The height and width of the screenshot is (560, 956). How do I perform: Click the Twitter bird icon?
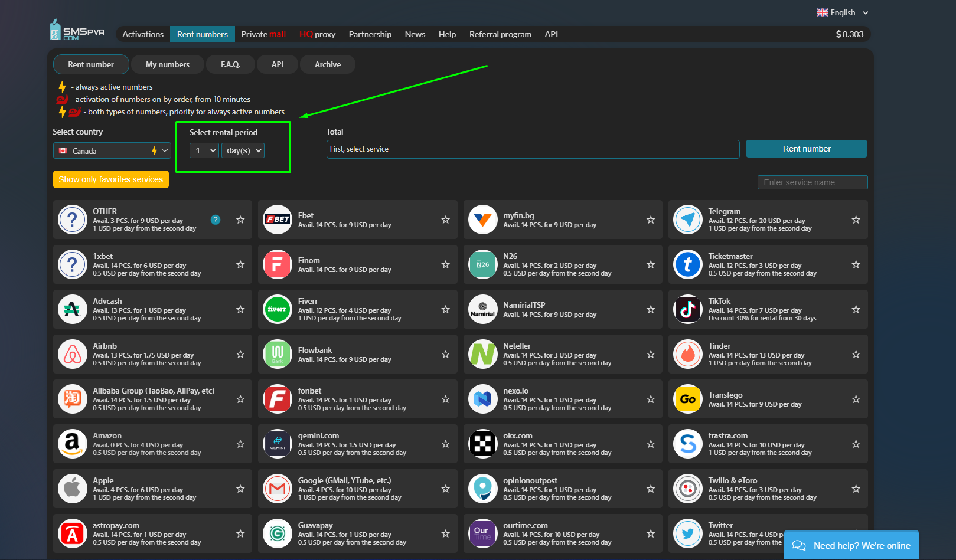click(x=688, y=533)
